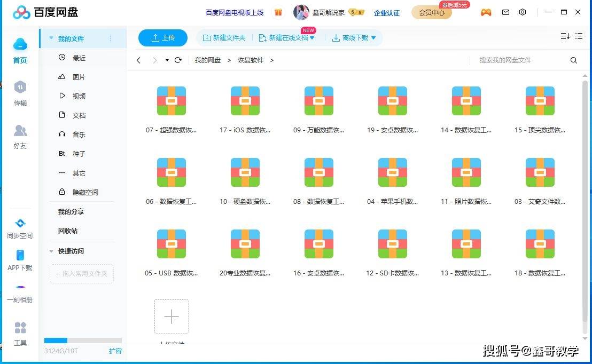
Task: Select archive 03 - 艾奇文件数...
Action: [x=540, y=181]
